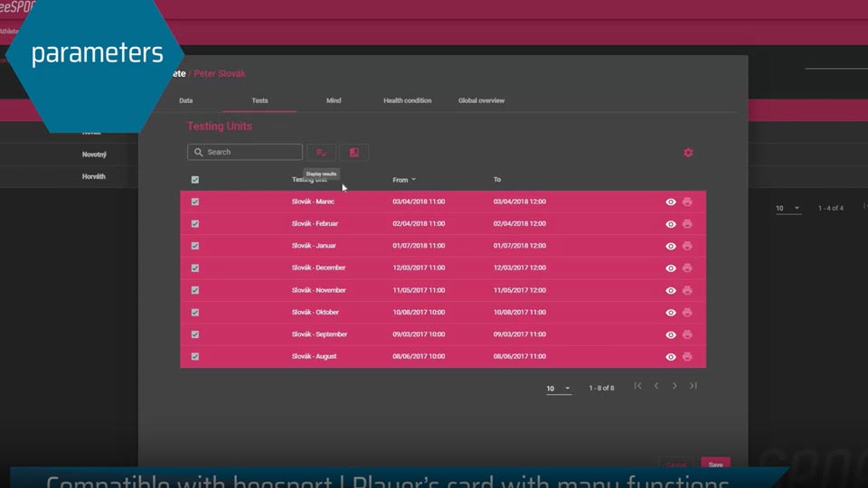Print the Slovák - August testing unit
Screen dimensions: 868x488
687,356
